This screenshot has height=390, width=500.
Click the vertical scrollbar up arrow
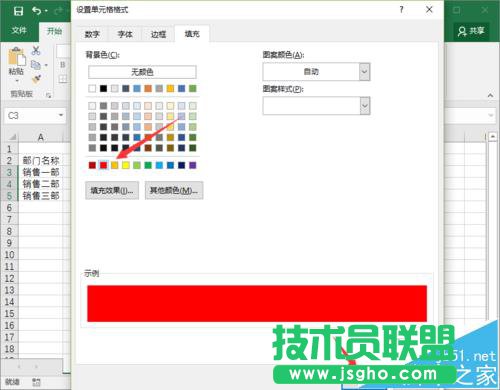click(492, 136)
